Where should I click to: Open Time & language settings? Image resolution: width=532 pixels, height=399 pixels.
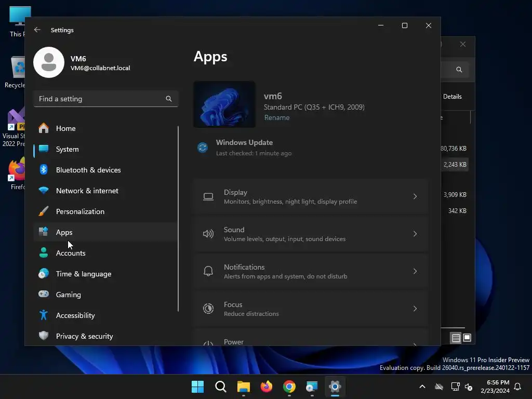click(x=105, y=274)
